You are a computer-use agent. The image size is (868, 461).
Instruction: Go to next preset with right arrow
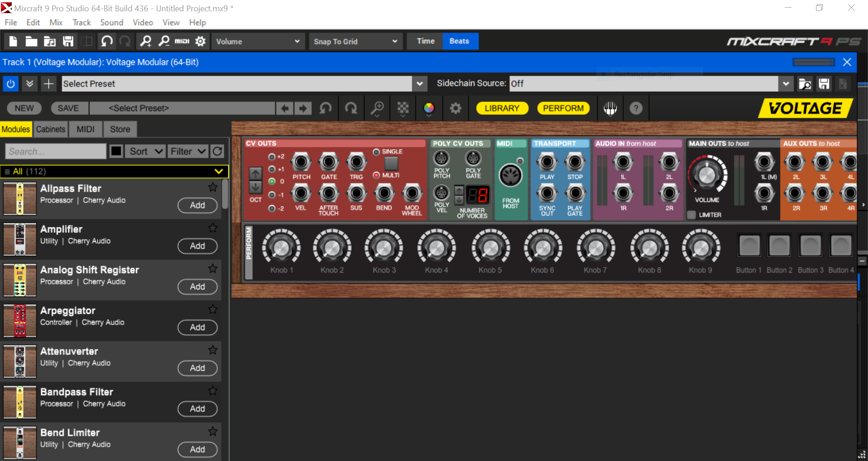click(303, 108)
